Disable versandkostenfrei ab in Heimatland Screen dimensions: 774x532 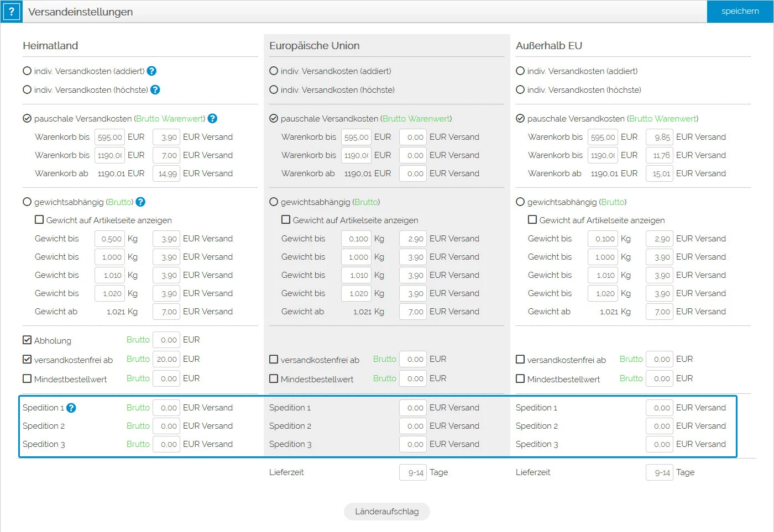coord(27,360)
